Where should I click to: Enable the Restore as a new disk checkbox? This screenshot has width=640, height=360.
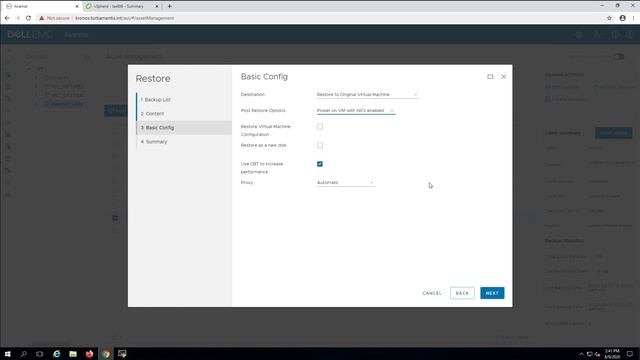tap(320, 145)
